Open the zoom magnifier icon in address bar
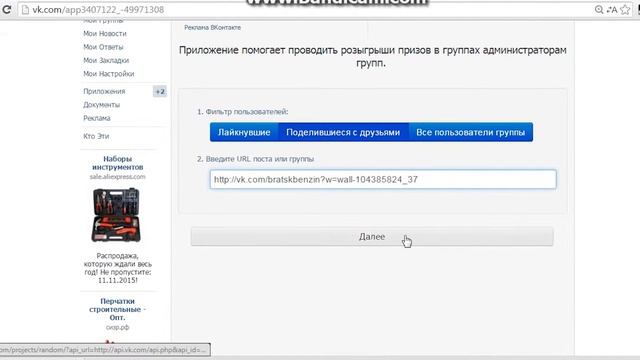640x360 pixels. [x=599, y=10]
